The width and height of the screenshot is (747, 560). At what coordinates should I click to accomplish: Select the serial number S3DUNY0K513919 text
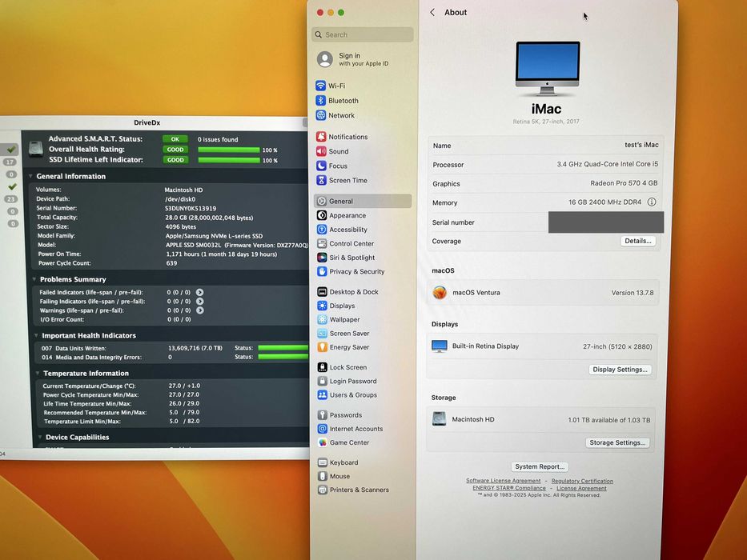click(191, 208)
